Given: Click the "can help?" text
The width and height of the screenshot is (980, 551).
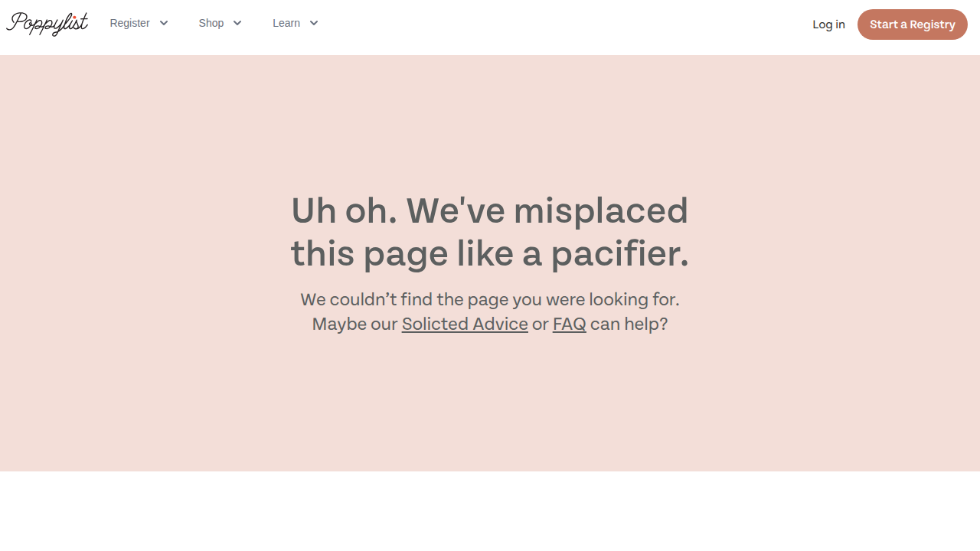Looking at the screenshot, I should [629, 324].
